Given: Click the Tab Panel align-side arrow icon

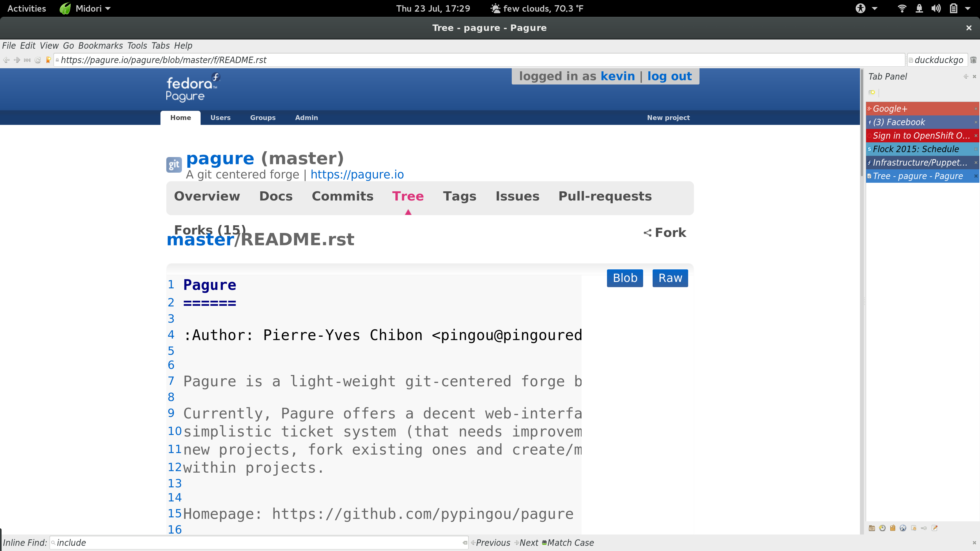Looking at the screenshot, I should 966,77.
